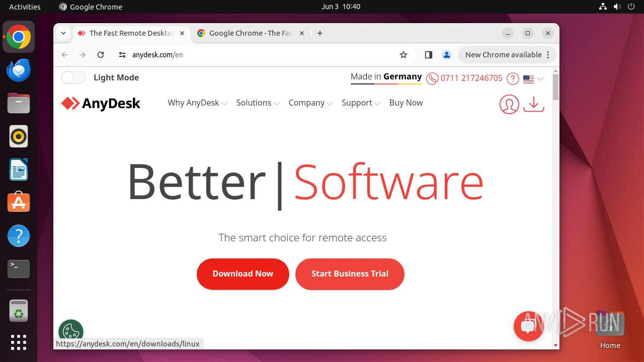Viewport: 644px width, 362px height.
Task: Expand the Solutions menu
Action: [258, 103]
